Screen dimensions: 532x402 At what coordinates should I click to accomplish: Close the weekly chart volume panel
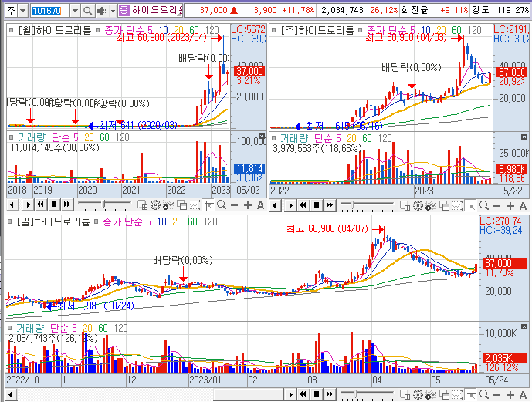tap(524, 137)
